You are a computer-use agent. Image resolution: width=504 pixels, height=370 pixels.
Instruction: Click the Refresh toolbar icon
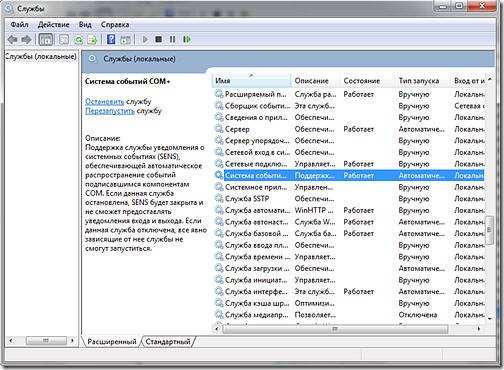(x=79, y=40)
